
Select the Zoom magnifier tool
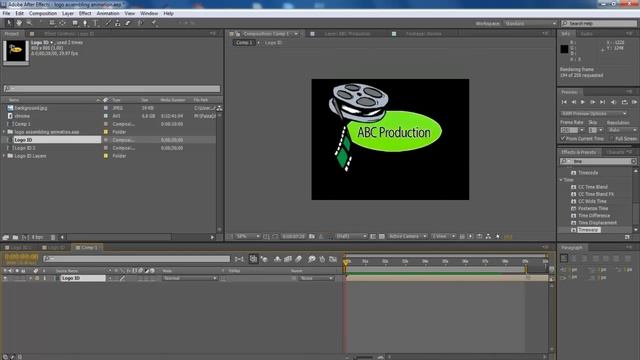[29, 23]
